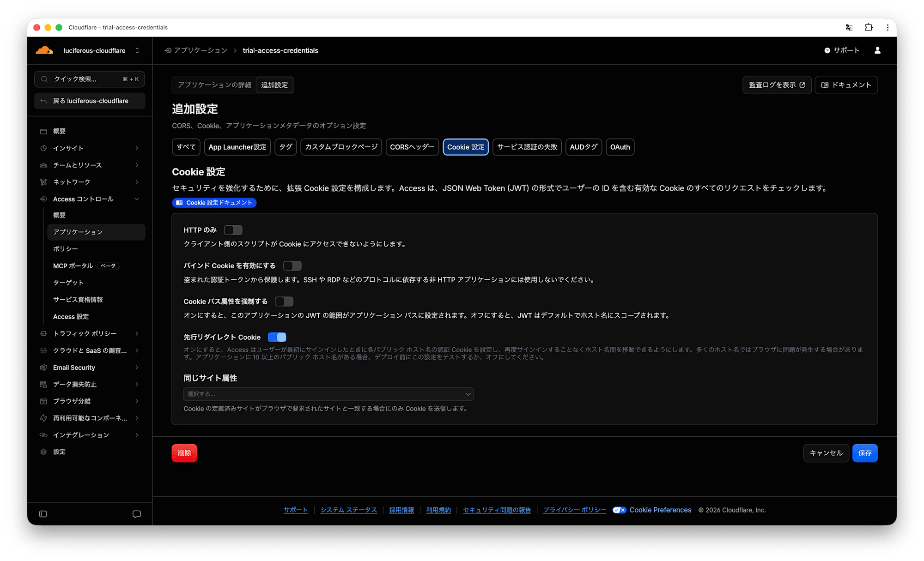Select the App Launcher設定 filter chip
This screenshot has height=561, width=924.
pyautogui.click(x=237, y=147)
